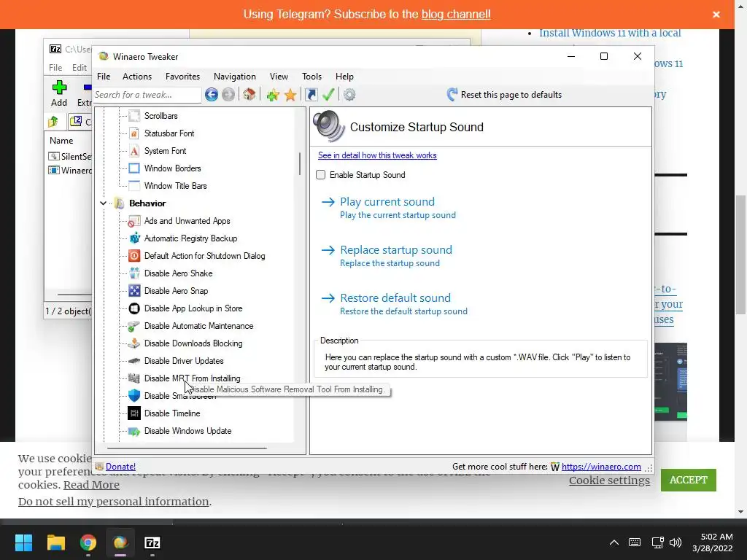Click the Home icon in Winaero toolbar
747x560 pixels.
coord(249,94)
